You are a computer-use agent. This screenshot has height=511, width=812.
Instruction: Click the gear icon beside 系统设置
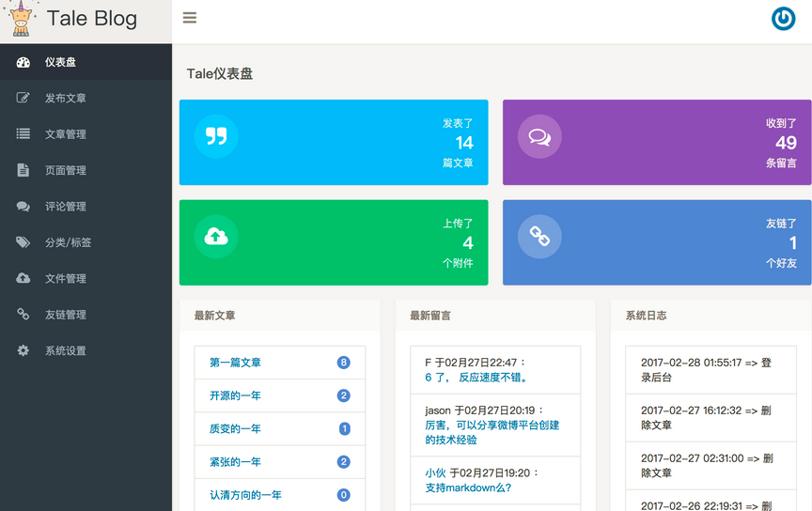click(x=23, y=350)
